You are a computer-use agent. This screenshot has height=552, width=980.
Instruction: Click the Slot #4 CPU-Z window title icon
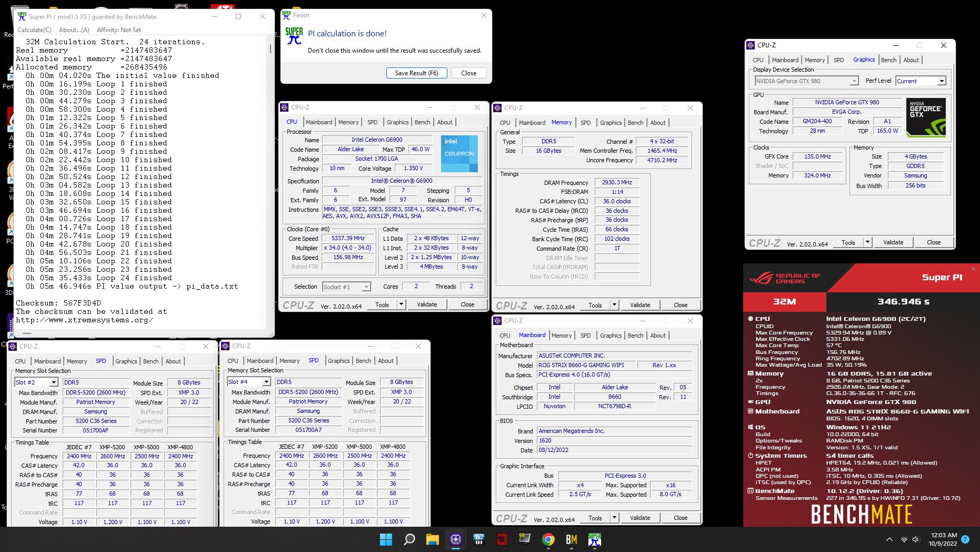[x=226, y=346]
